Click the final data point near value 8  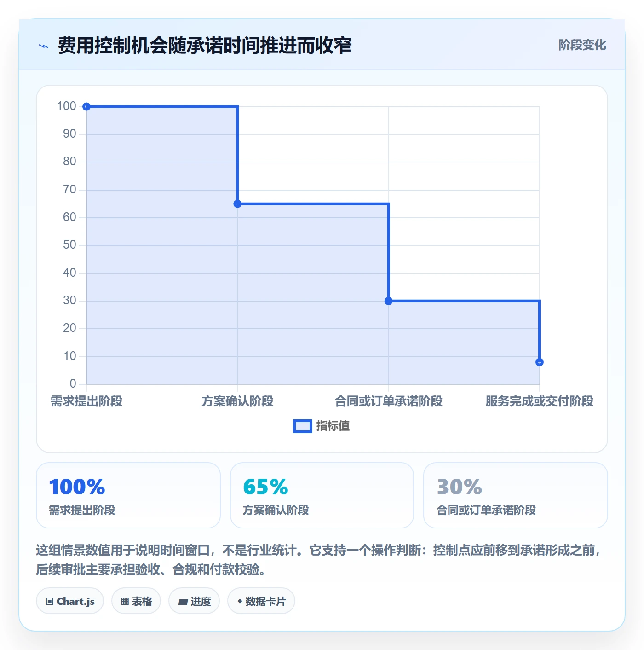(x=540, y=362)
